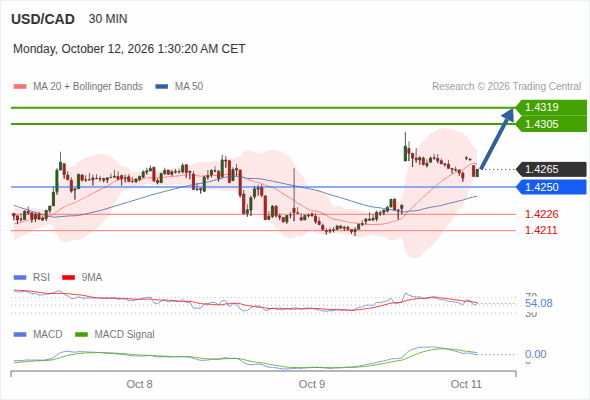This screenshot has width=590, height=400.
Task: Click the dark blue MA 50 swatch
Action: pyautogui.click(x=162, y=87)
